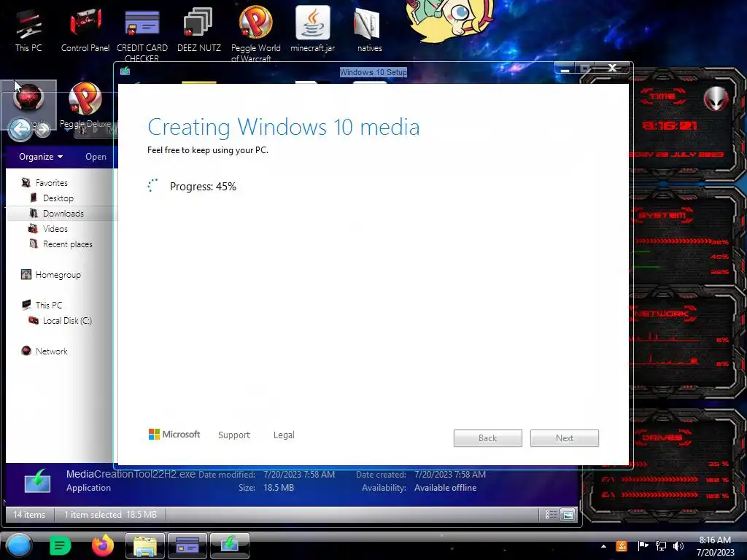
Task: Click the Forward arrow in Explorer window
Action: coord(42,129)
